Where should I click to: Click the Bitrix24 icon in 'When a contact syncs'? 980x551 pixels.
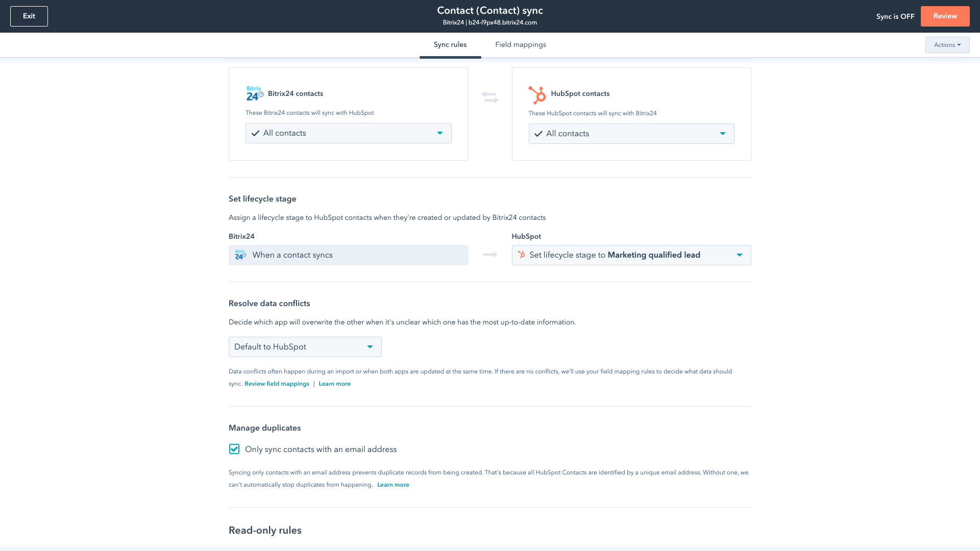click(x=241, y=255)
